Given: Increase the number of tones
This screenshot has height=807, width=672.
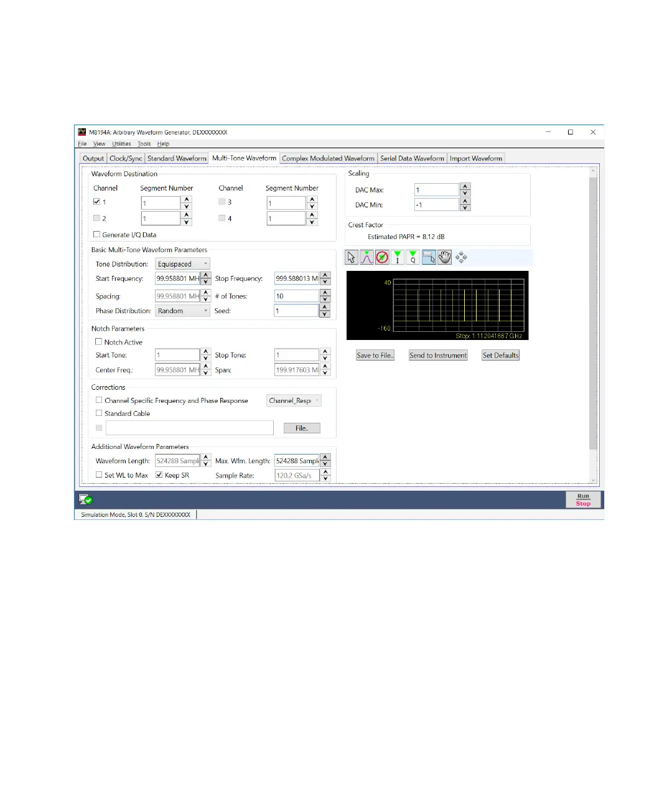Looking at the screenshot, I should (x=325, y=293).
